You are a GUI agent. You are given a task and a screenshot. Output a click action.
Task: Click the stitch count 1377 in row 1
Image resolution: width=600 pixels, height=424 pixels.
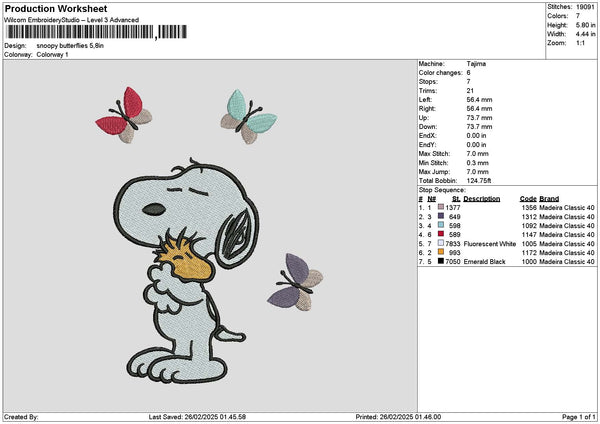(453, 208)
